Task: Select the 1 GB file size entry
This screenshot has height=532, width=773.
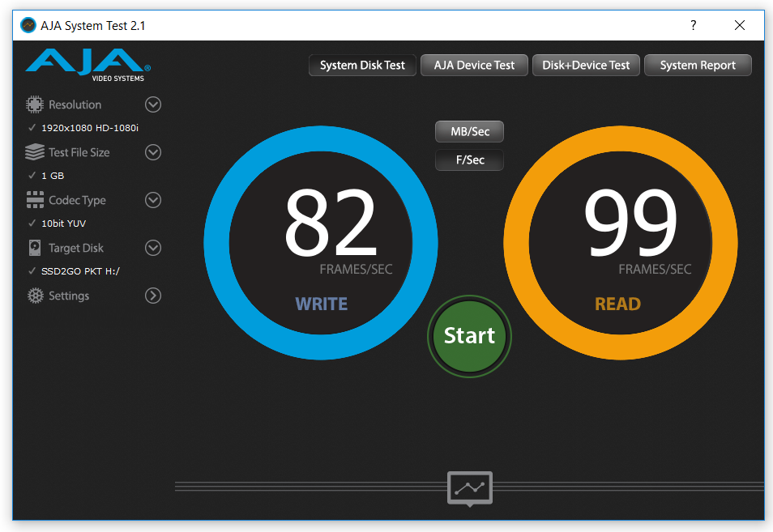Action: [53, 176]
